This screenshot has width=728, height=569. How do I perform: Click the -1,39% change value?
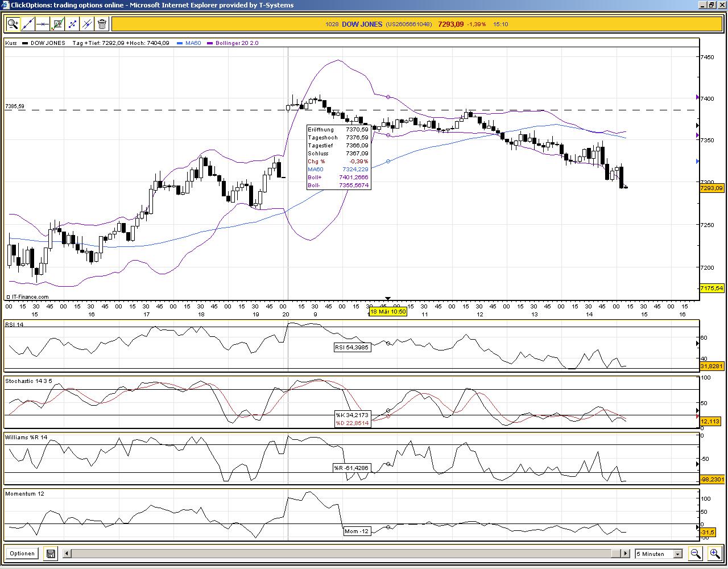[x=477, y=24]
